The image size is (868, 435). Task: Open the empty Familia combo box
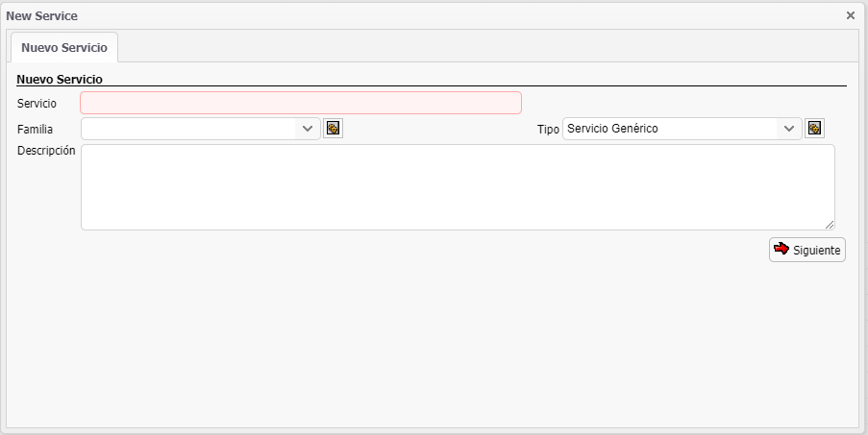[188, 129]
